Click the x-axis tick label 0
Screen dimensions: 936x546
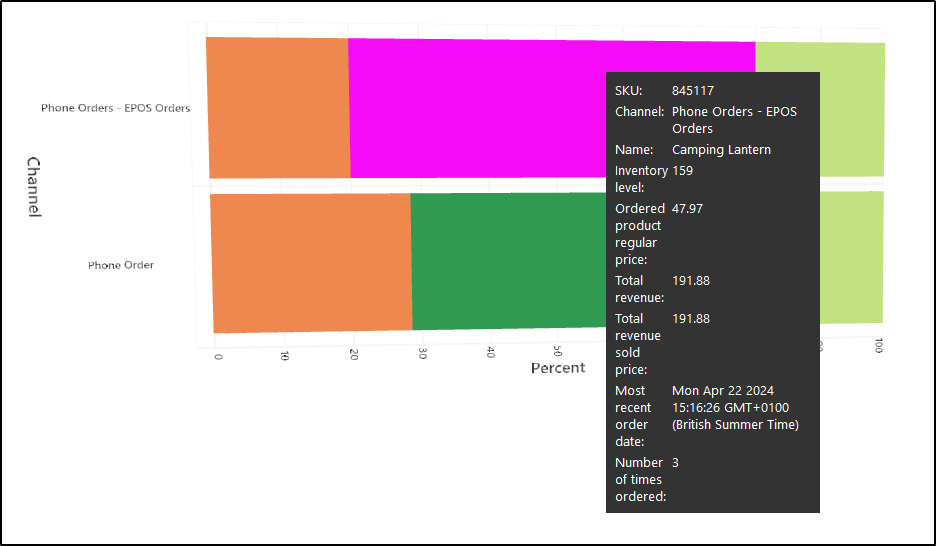pyautogui.click(x=217, y=356)
